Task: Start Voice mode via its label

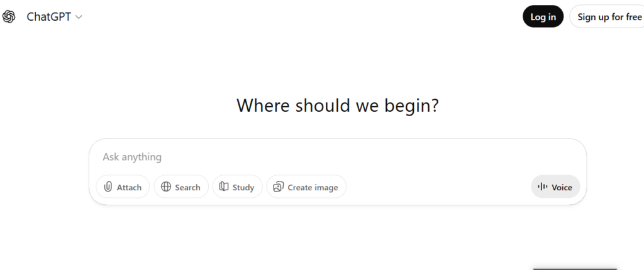Action: tap(562, 187)
